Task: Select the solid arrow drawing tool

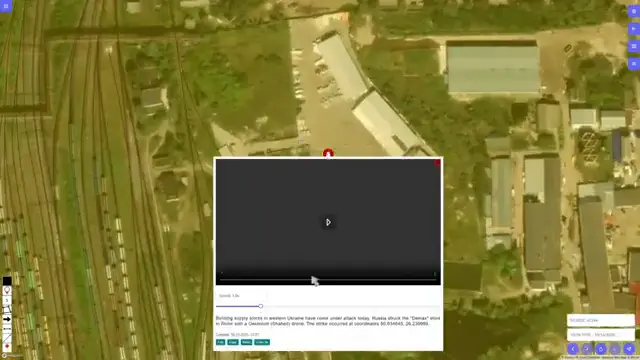Action: (x=7, y=319)
